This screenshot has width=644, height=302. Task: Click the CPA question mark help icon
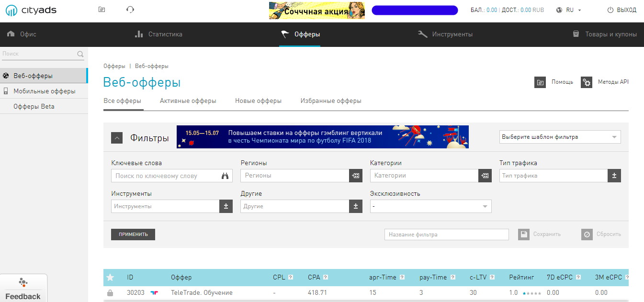(326, 277)
